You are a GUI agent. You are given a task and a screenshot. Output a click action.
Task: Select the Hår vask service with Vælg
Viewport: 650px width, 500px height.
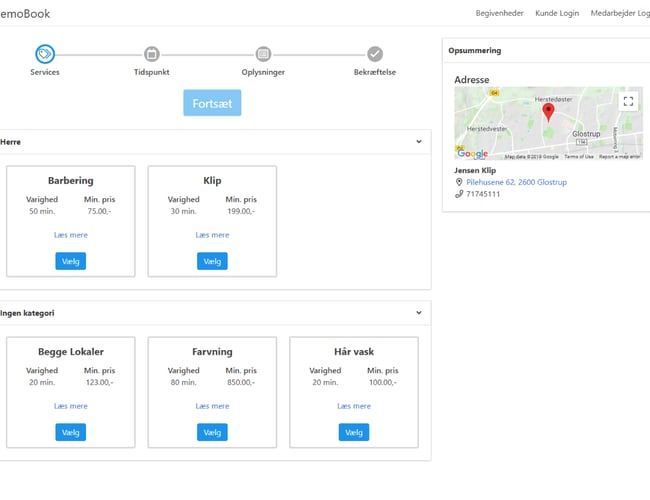click(354, 432)
